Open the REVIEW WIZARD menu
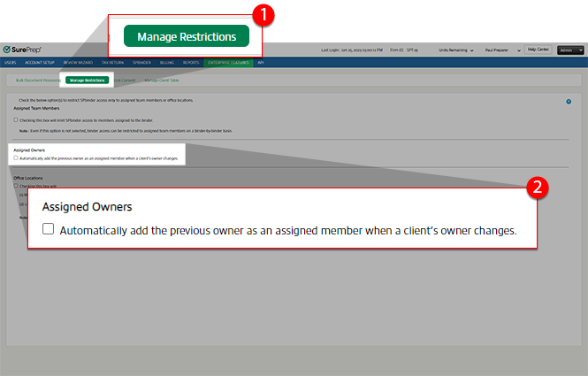Screen dimensions: 588x376 pyautogui.click(x=78, y=63)
